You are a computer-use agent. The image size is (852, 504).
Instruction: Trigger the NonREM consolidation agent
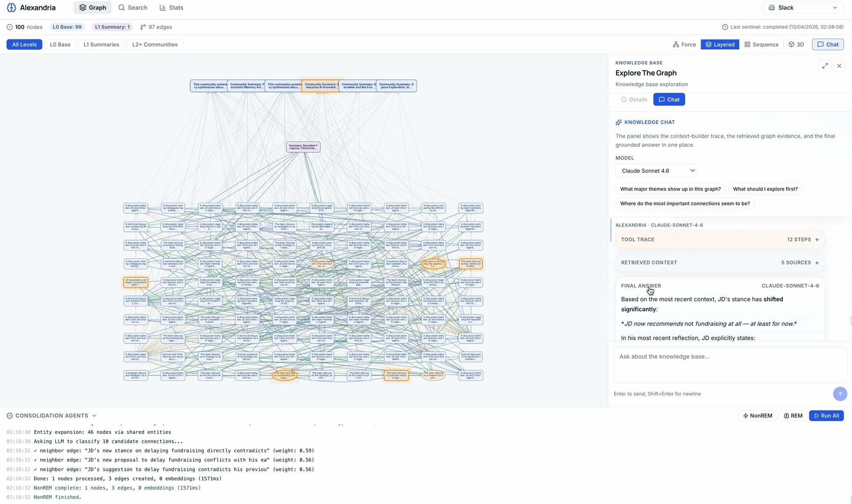pyautogui.click(x=757, y=416)
